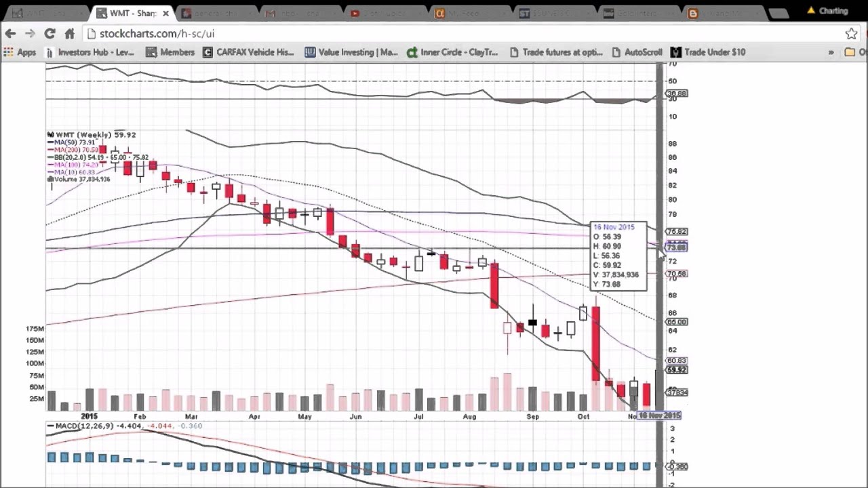
Task: Click the 36.68 RSI value label
Action: click(677, 94)
